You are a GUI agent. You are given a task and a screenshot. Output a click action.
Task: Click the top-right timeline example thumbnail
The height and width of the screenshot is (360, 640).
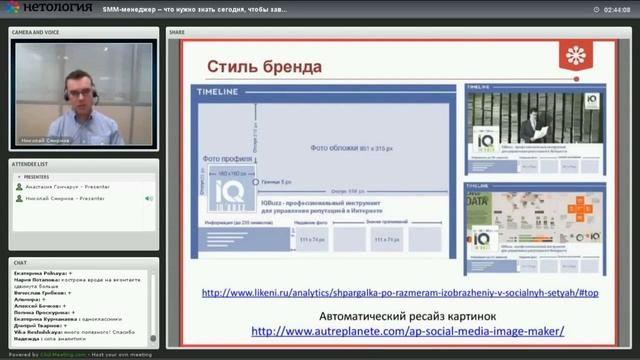click(535, 129)
